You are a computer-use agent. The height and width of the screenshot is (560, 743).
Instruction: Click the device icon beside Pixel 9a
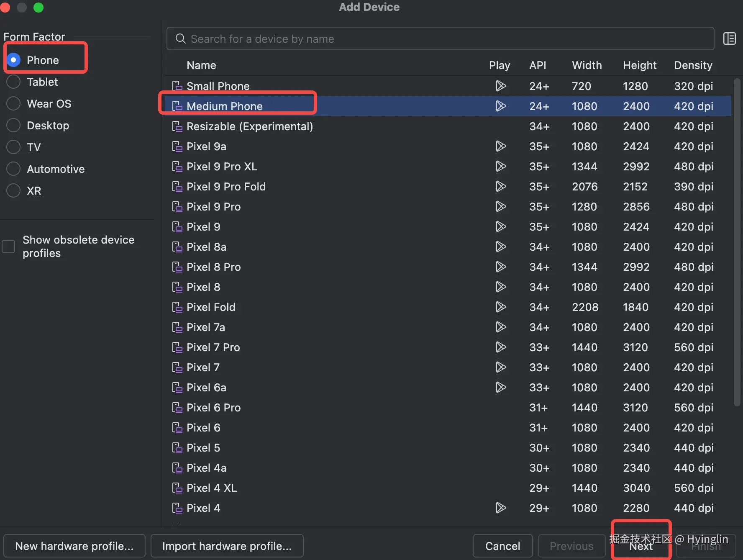pos(177,146)
